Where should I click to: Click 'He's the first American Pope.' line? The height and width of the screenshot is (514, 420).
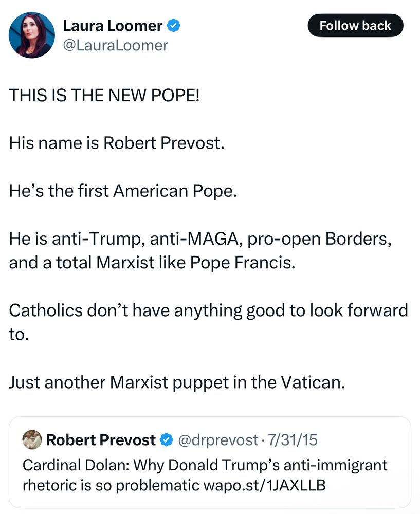(x=123, y=191)
